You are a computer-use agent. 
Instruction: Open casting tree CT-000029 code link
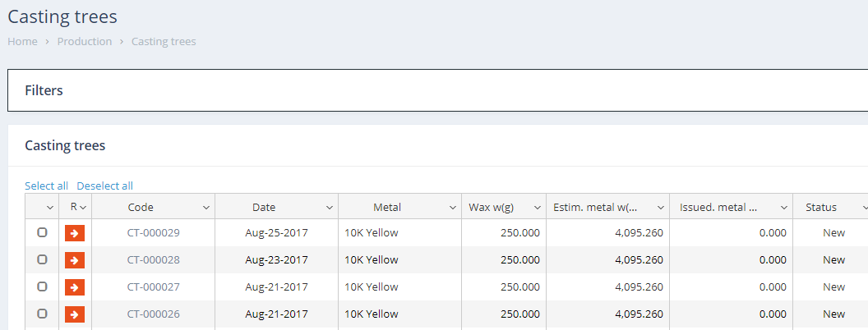click(153, 233)
